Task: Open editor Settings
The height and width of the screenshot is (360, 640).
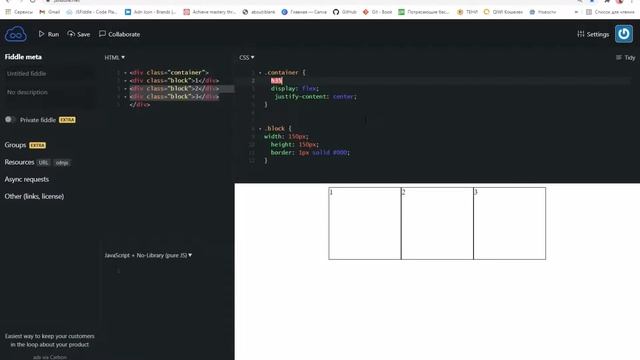Action: (x=593, y=34)
